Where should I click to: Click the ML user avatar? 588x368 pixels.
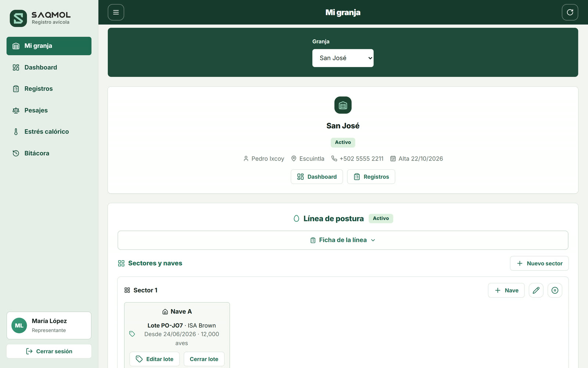pos(19,326)
